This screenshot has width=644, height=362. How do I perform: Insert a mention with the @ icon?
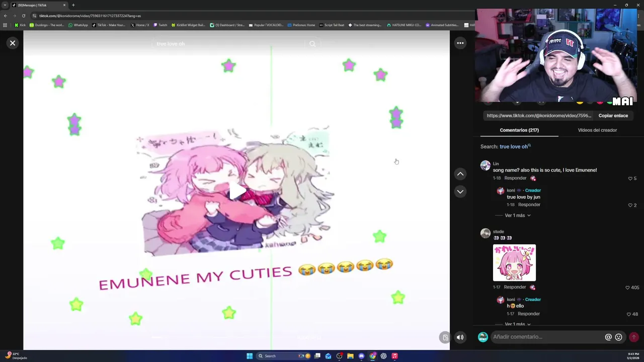coord(608,337)
